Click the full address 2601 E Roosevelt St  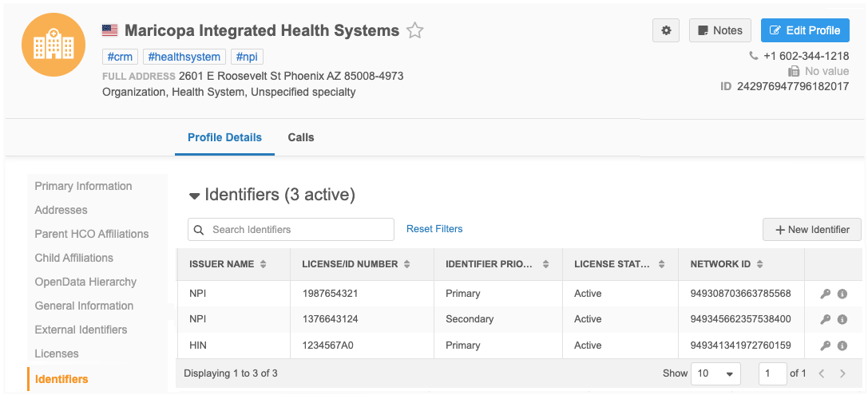[x=291, y=76]
